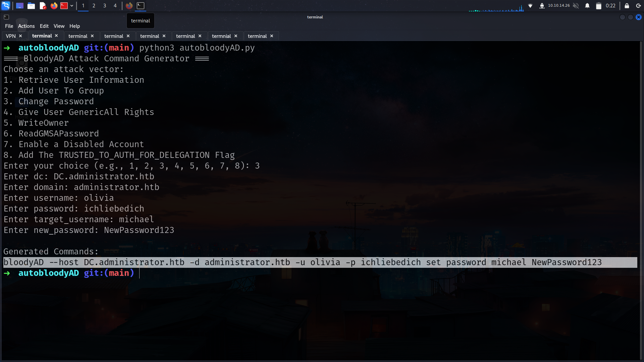Click 'BloodyAD Attack Command Generator' heading text
Screen dimensions: 644x362
(x=106, y=59)
